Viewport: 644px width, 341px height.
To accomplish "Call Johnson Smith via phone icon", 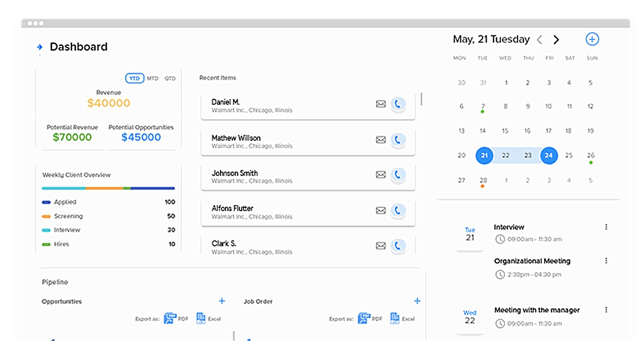I will point(398,175).
